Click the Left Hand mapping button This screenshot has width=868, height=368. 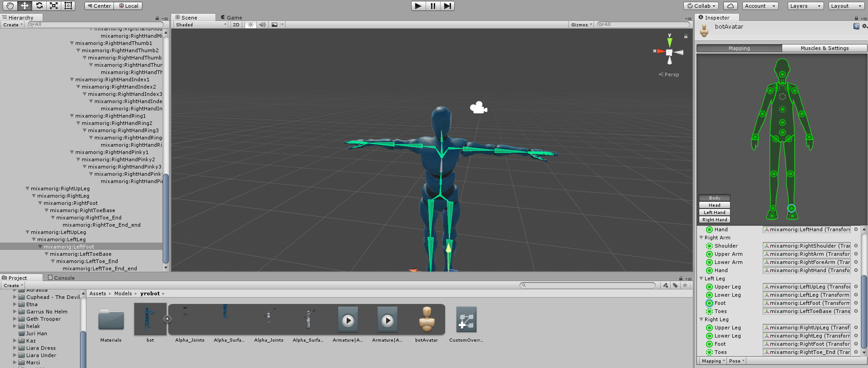(x=715, y=213)
